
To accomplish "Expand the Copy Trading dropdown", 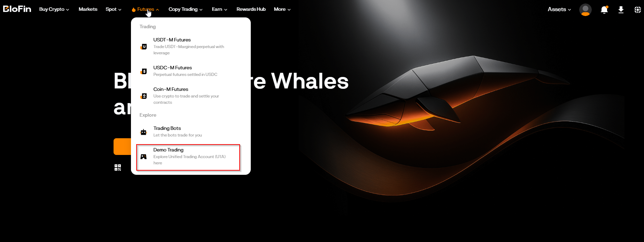I will tap(186, 9).
